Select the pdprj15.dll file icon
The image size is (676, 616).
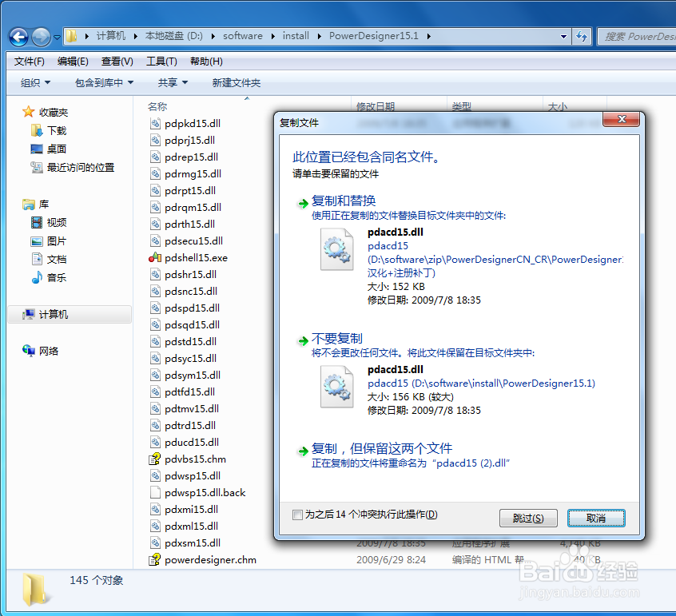[155, 140]
